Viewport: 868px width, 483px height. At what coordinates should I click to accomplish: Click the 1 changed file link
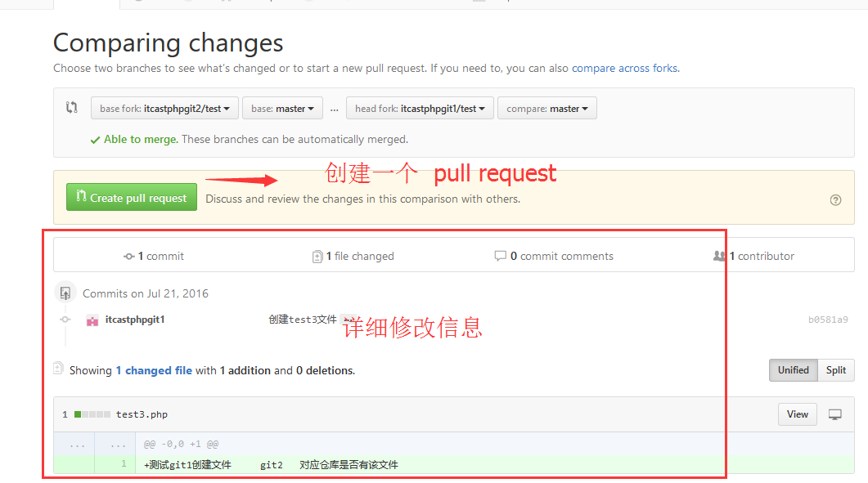pyautogui.click(x=154, y=370)
